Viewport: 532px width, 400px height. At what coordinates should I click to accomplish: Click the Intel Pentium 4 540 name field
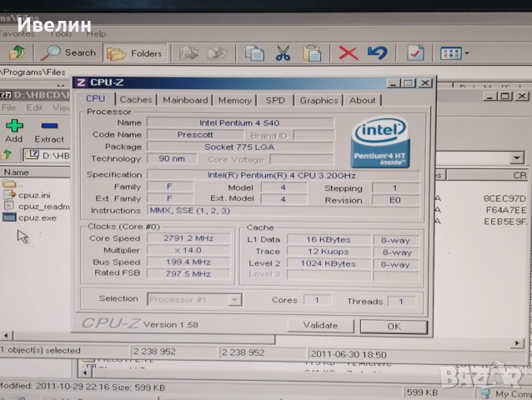240,122
